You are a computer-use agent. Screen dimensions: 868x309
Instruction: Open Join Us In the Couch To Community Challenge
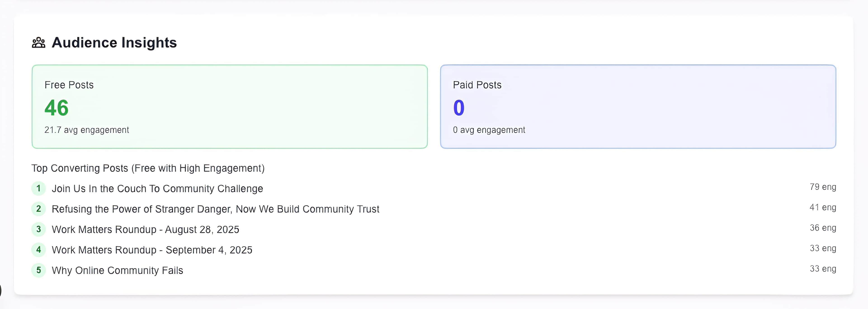coord(157,189)
